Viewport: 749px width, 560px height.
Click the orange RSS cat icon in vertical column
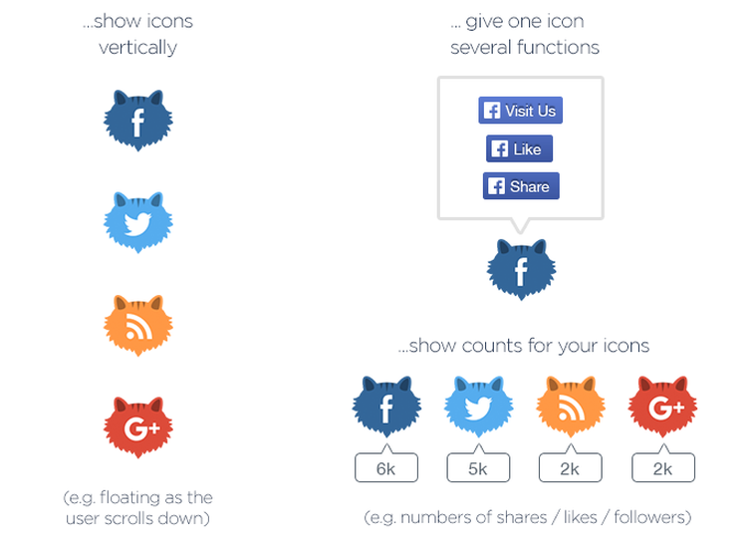point(138,326)
